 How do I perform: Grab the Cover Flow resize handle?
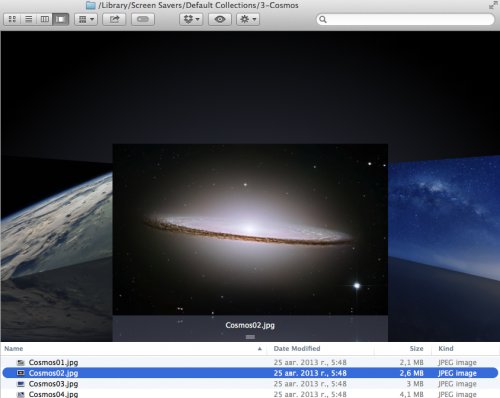[250, 337]
